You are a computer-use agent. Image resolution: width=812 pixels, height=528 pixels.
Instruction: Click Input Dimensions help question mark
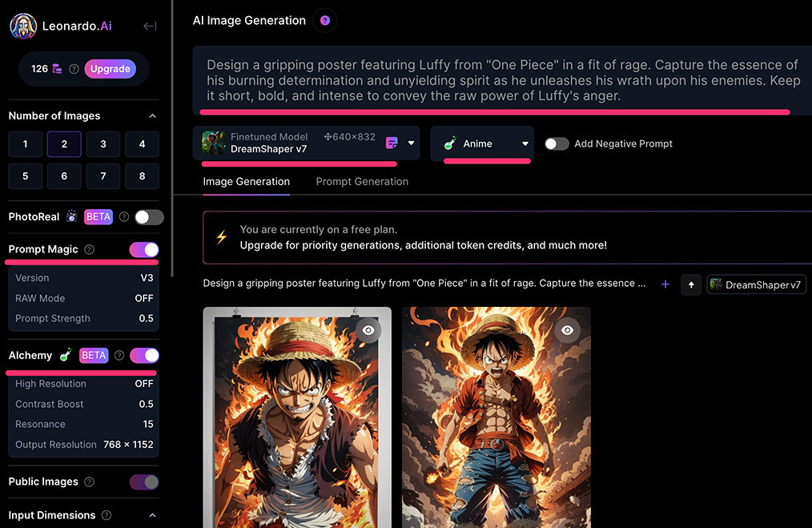tap(107, 515)
